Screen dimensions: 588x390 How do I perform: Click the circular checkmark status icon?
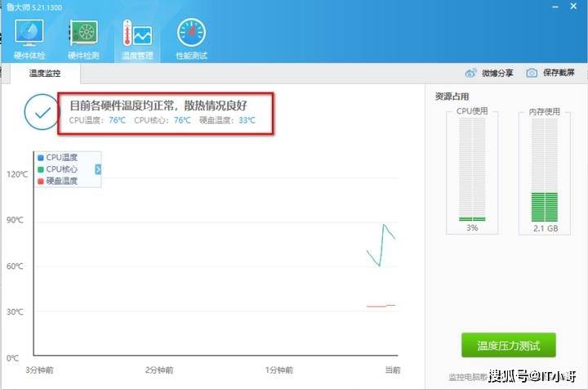(x=41, y=112)
